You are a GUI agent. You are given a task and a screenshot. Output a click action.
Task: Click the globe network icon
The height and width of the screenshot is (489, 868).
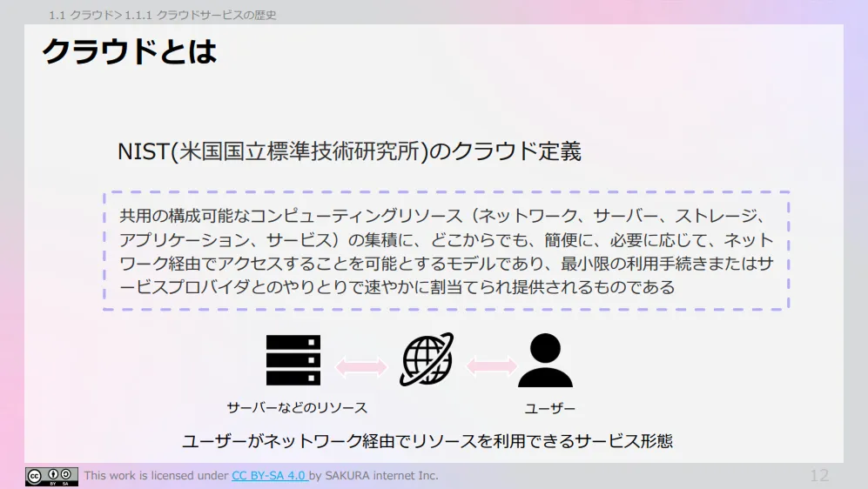[x=426, y=359]
